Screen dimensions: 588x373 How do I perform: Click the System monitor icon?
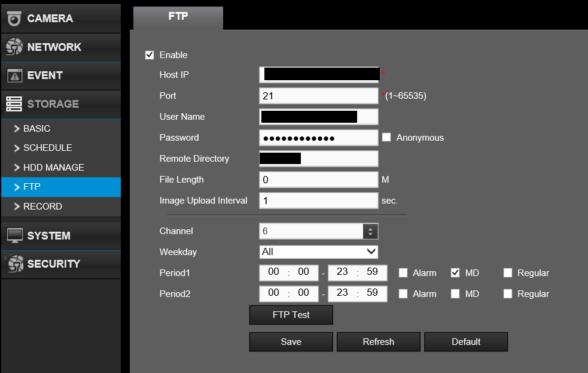pyautogui.click(x=14, y=236)
